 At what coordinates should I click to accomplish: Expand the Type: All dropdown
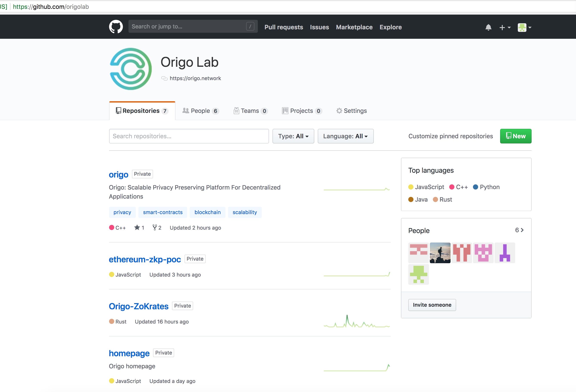tap(293, 136)
